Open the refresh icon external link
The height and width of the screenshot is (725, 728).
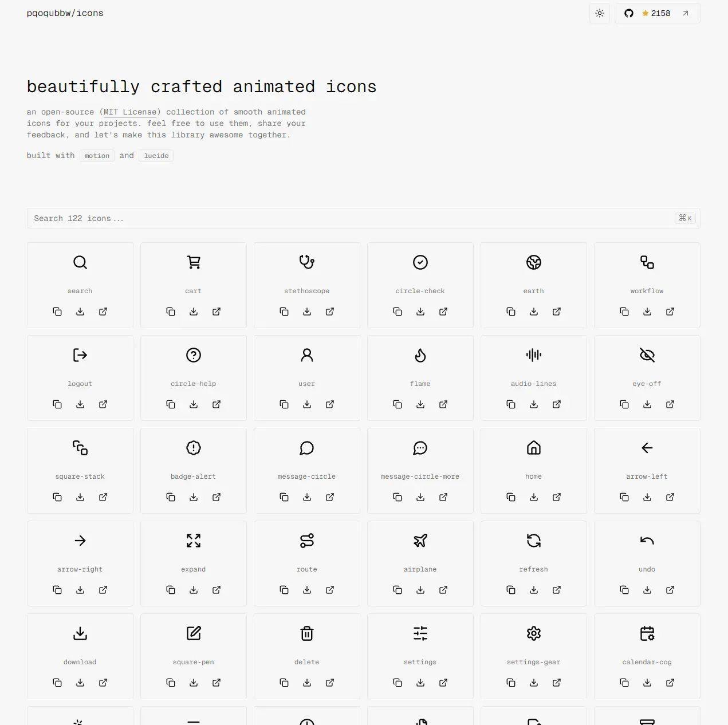point(557,590)
